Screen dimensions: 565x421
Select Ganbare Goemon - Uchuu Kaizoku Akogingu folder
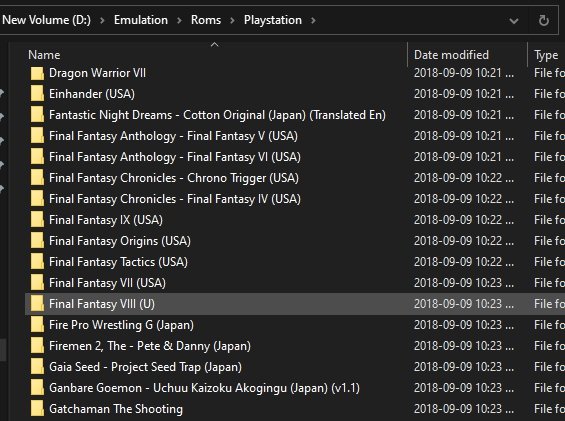(x=204, y=388)
